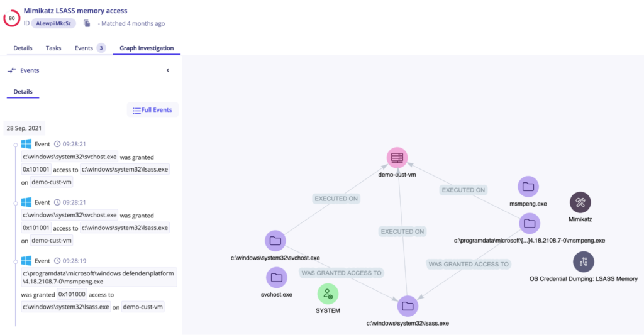Select the programdata msmpeng.exe path node
This screenshot has width=644, height=335.
530,223
